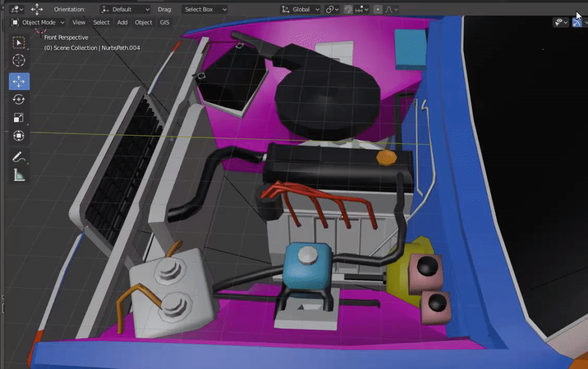Select the Transform tool
The height and width of the screenshot is (369, 588).
(19, 136)
